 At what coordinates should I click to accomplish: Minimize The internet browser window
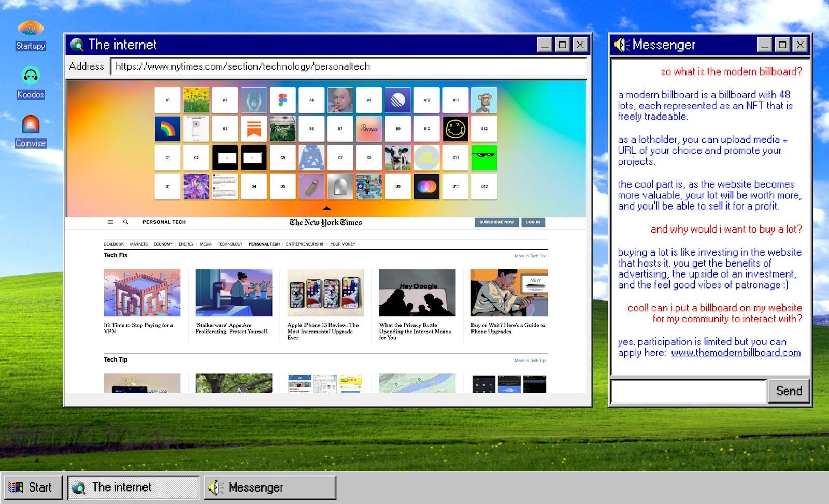click(545, 45)
